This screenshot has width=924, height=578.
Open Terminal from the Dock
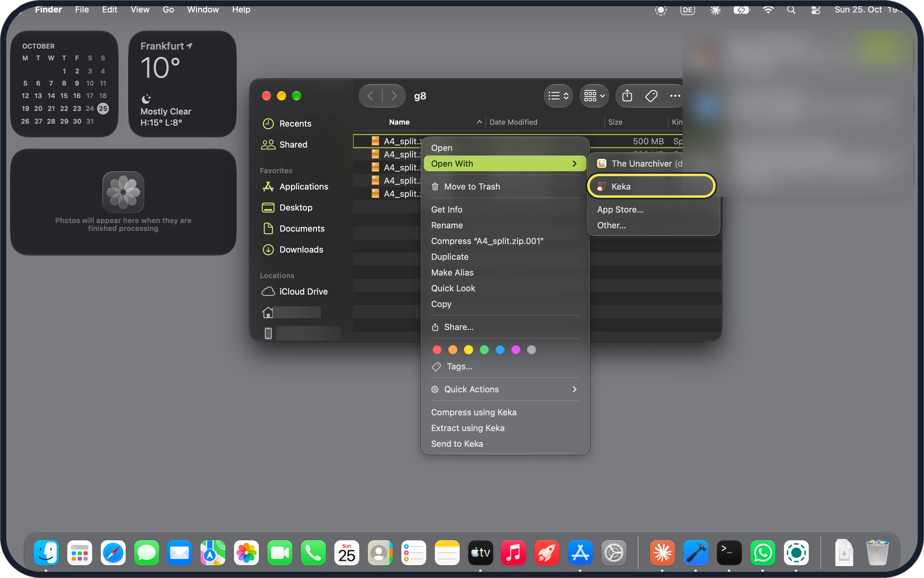coord(729,552)
